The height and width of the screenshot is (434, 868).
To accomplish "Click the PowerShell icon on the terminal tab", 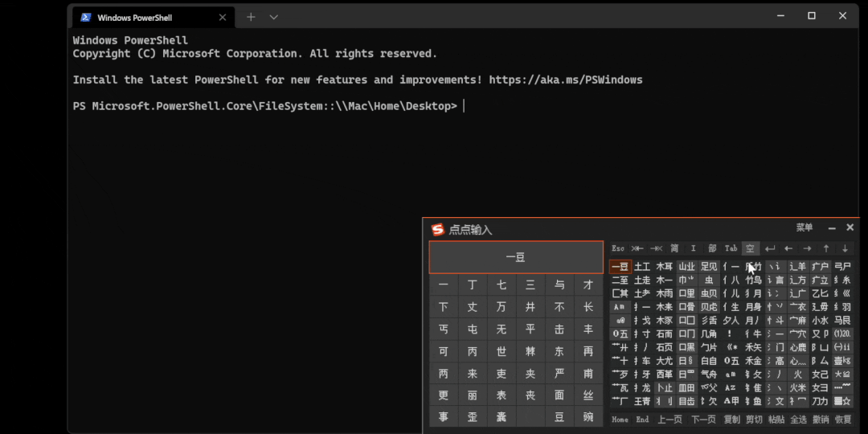I will 85,17.
